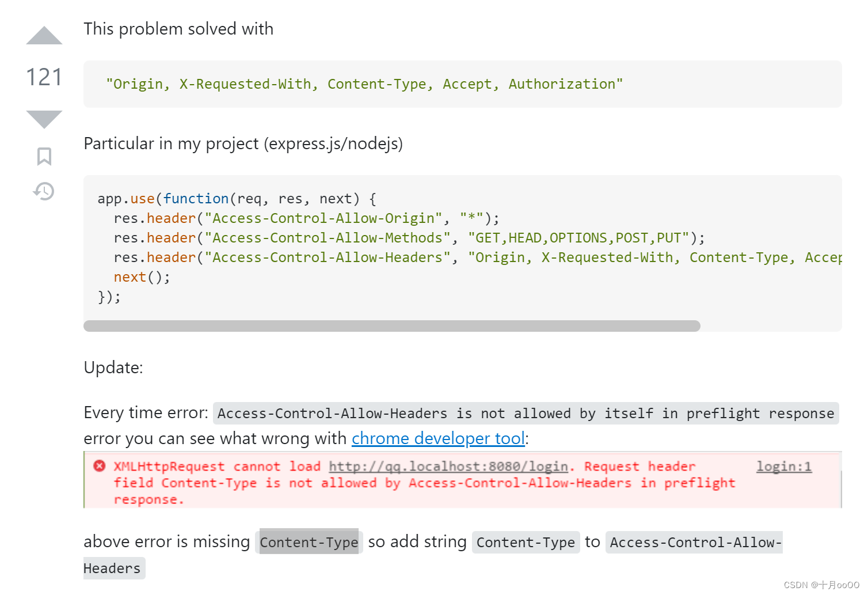Open the login:1 source link
Viewport: 868px width, 595px height.
click(784, 466)
